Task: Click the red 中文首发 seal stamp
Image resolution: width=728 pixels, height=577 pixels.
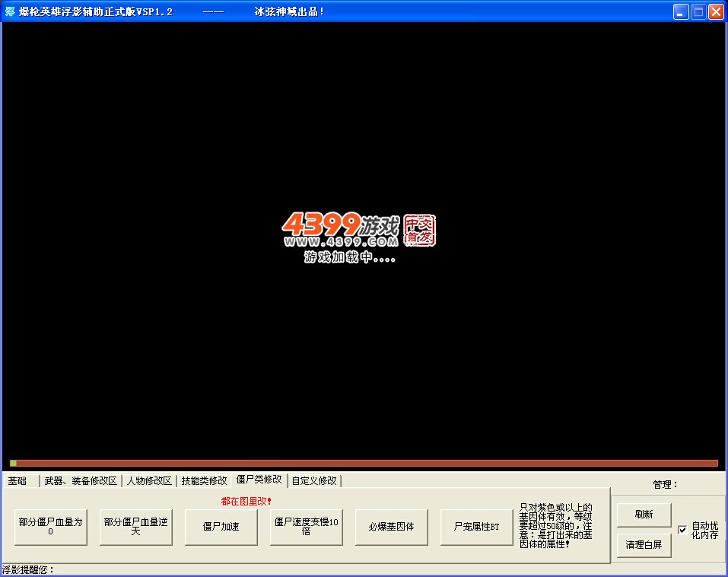Action: coord(419,229)
